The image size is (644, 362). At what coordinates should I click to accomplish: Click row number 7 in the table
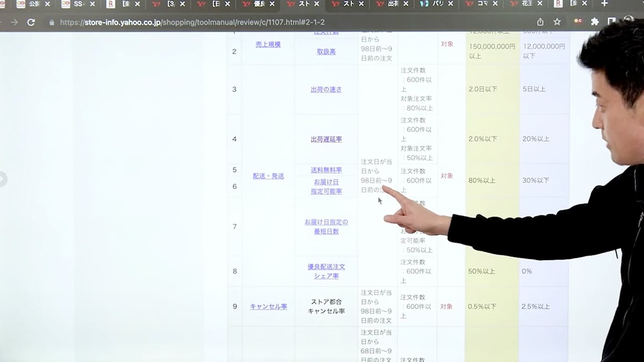click(x=234, y=227)
